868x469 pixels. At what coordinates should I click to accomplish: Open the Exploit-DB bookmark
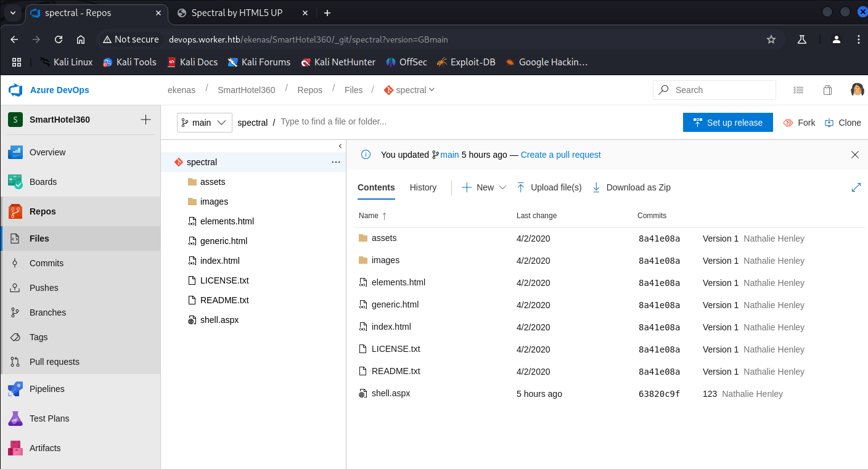coord(466,62)
